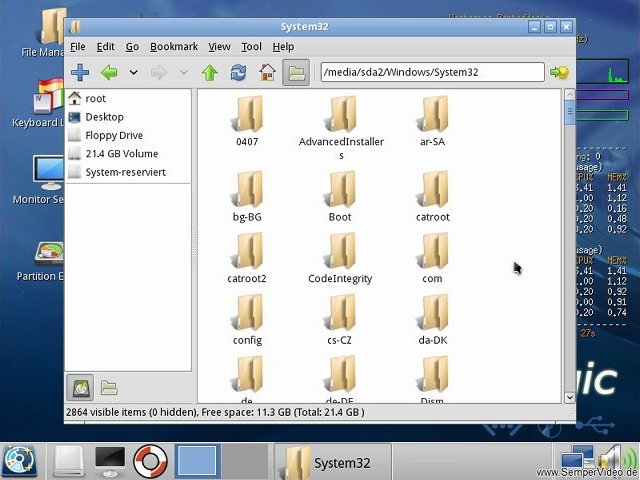The width and height of the screenshot is (640, 480).
Task: Click the Go button beside path bar
Action: (x=559, y=72)
